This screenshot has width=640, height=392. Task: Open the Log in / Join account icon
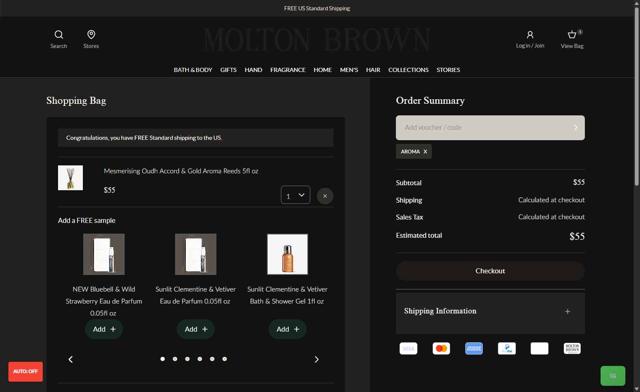click(530, 39)
